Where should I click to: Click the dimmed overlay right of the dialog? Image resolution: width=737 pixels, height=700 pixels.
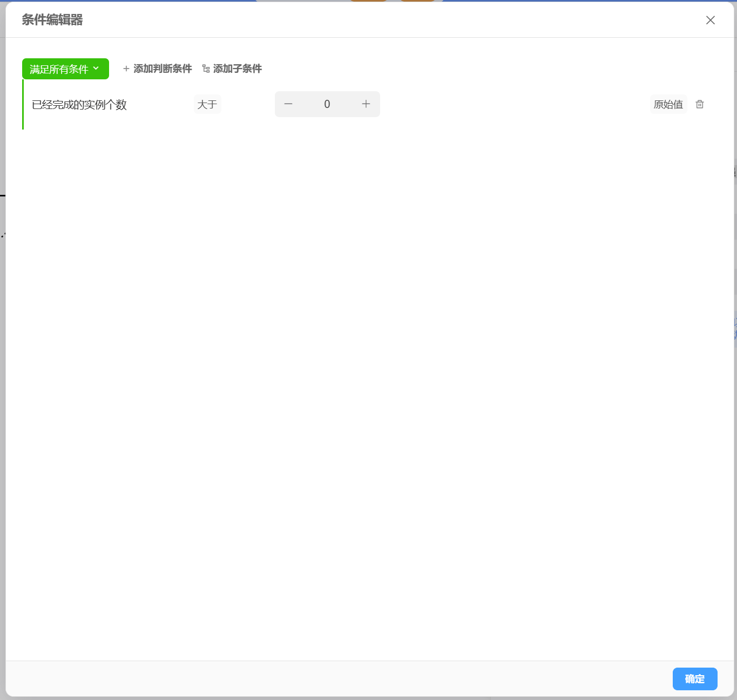pos(735,432)
